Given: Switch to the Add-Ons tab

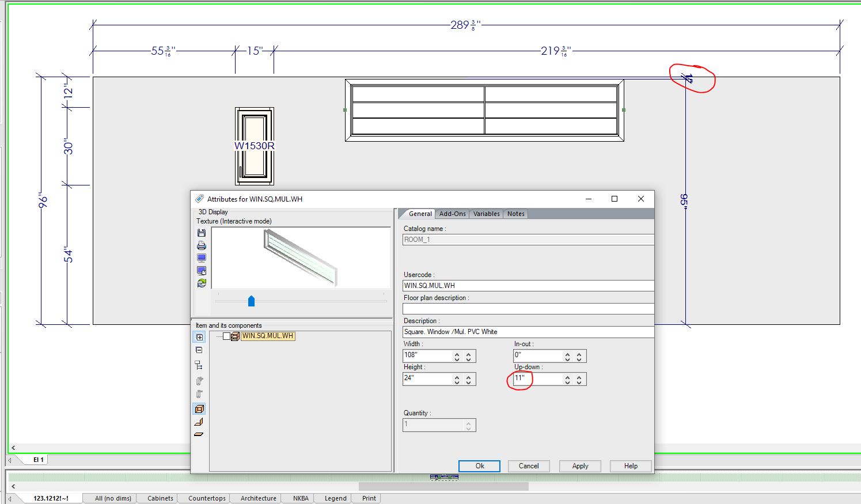Looking at the screenshot, I should point(452,214).
